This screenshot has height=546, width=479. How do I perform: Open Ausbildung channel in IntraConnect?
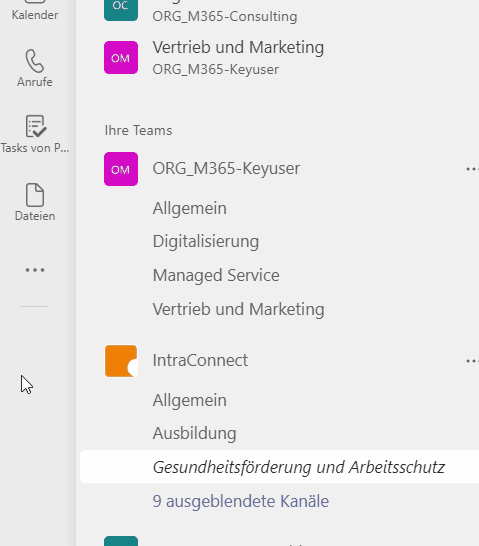tap(195, 434)
